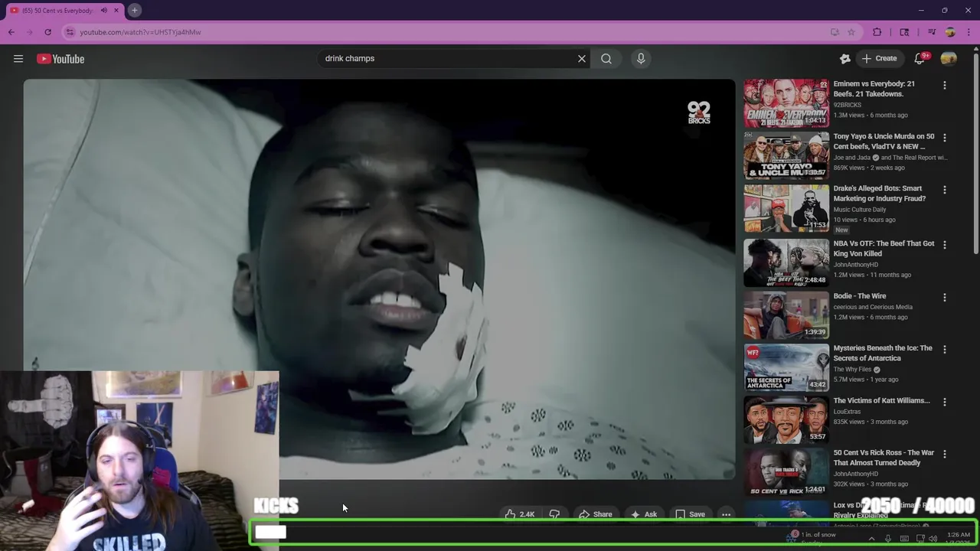The width and height of the screenshot is (980, 551).
Task: Click the sparkle icon beside Create
Action: [x=845, y=58]
